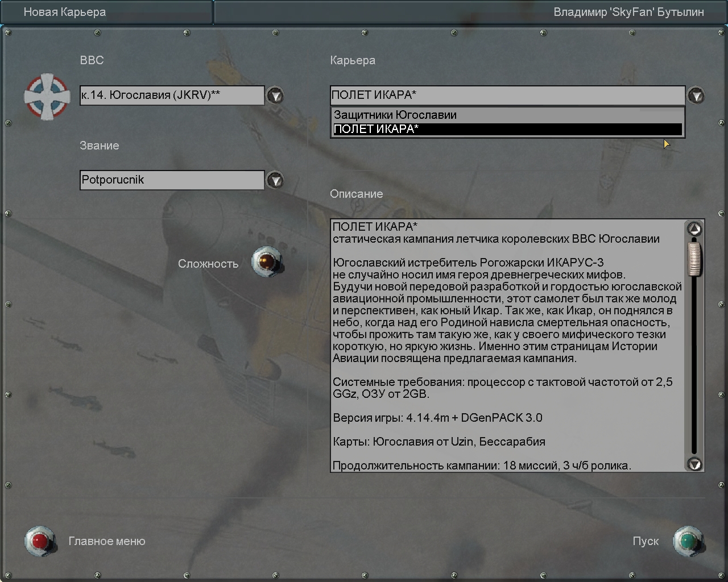This screenshot has height=582, width=728.
Task: Click the Звание field showing Potporucnik
Action: point(172,180)
